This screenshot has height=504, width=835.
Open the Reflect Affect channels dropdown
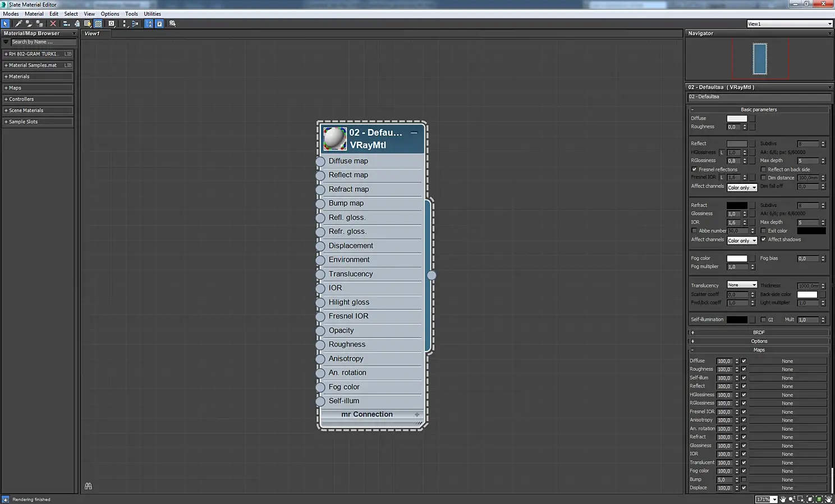pos(742,187)
